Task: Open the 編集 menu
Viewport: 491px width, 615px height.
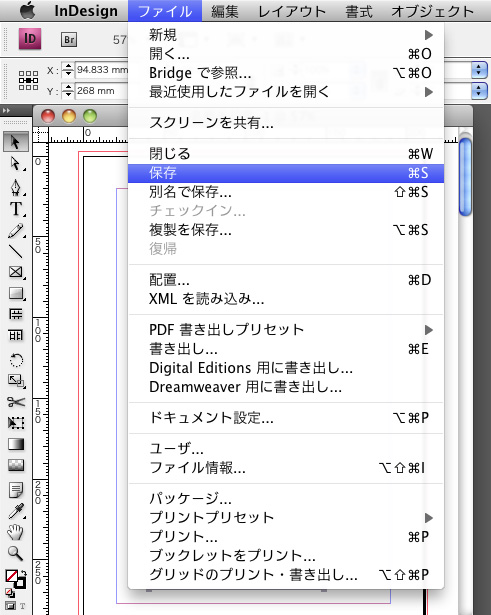Action: (x=224, y=11)
